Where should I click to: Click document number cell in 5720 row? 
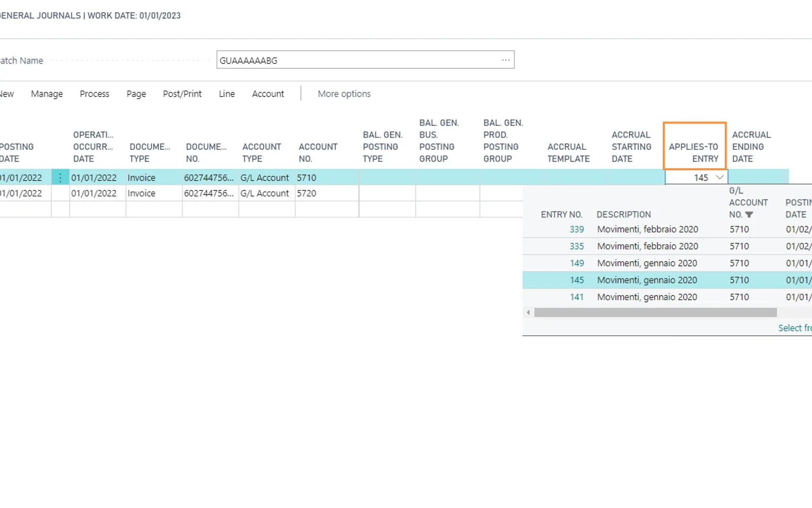(210, 194)
